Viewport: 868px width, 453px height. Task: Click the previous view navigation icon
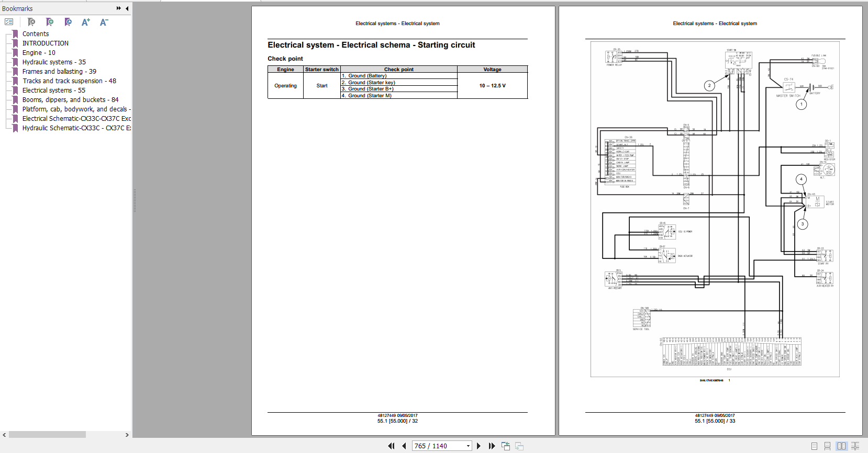pyautogui.click(x=506, y=446)
